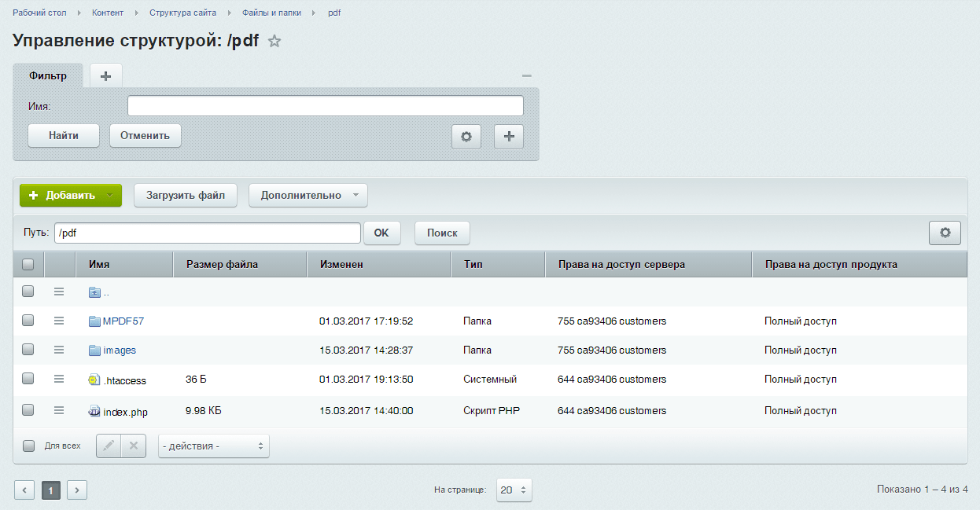Click the favorites star next to page title

pos(274,42)
